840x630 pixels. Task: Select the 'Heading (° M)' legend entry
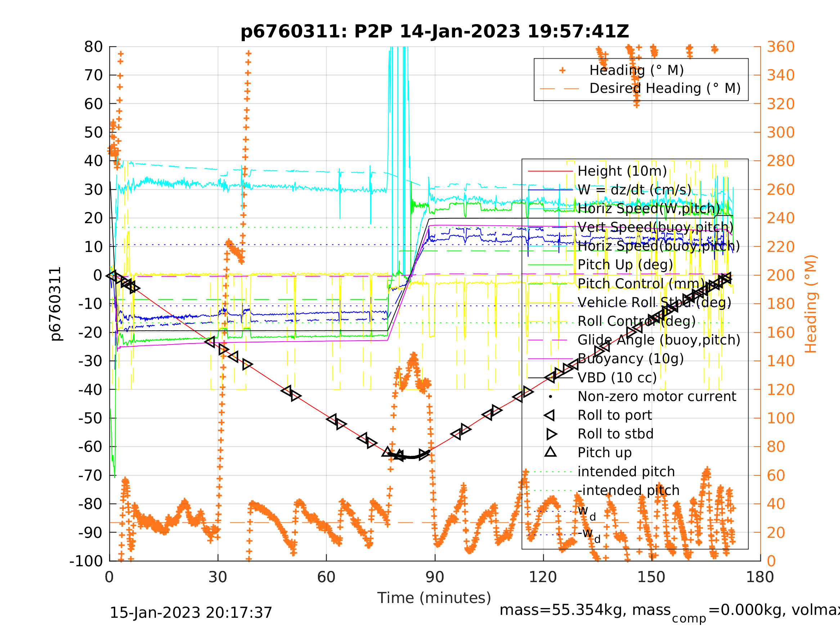tap(637, 70)
